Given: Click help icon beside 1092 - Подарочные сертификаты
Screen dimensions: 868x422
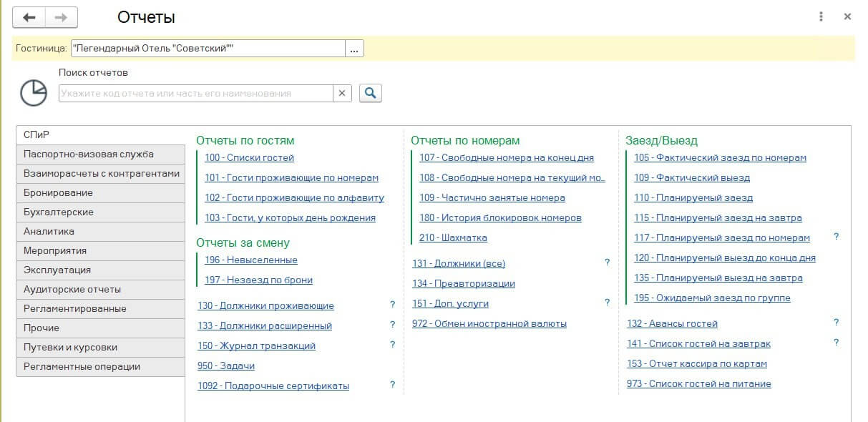Looking at the screenshot, I should point(392,386).
